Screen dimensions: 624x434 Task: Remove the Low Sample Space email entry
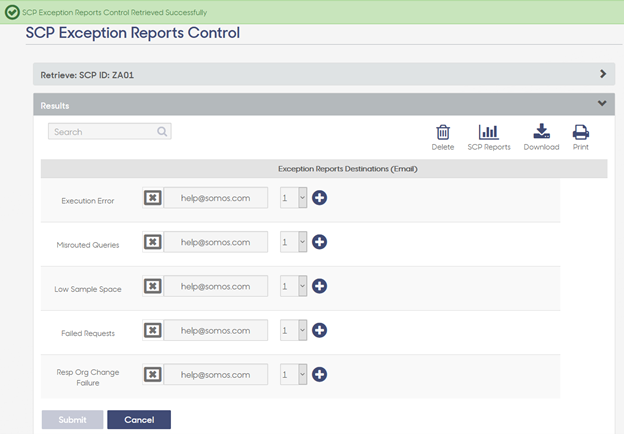pyautogui.click(x=152, y=286)
